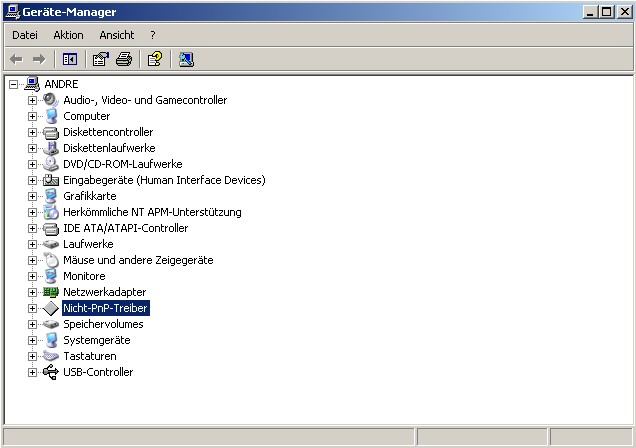Screen dimensions: 636x448
Task: Open the Ansicht menu
Action: (116, 35)
